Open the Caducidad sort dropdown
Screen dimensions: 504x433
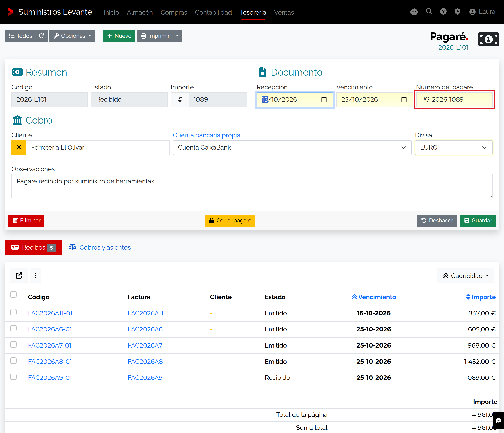click(466, 276)
